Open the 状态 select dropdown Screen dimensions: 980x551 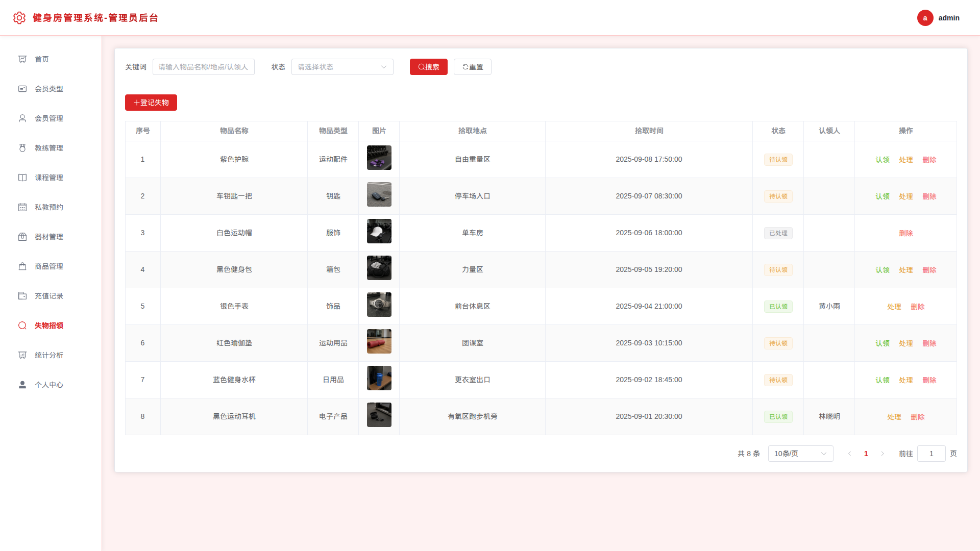[x=342, y=67]
